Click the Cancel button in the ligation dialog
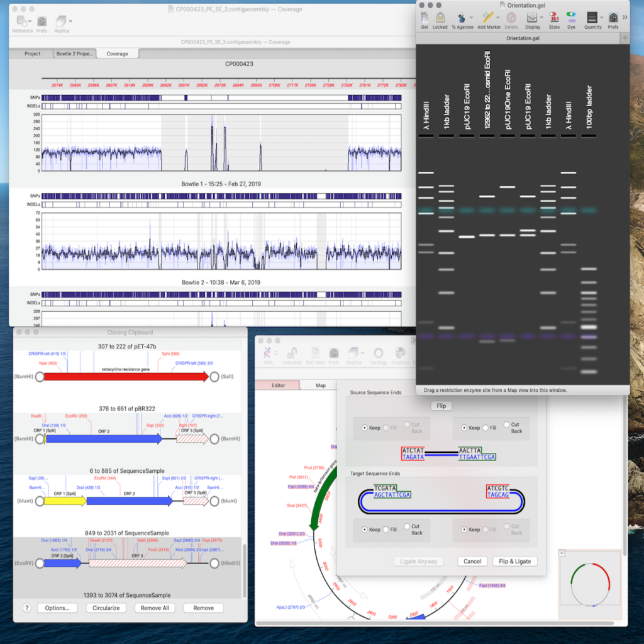The height and width of the screenshot is (644, 644). tap(472, 562)
